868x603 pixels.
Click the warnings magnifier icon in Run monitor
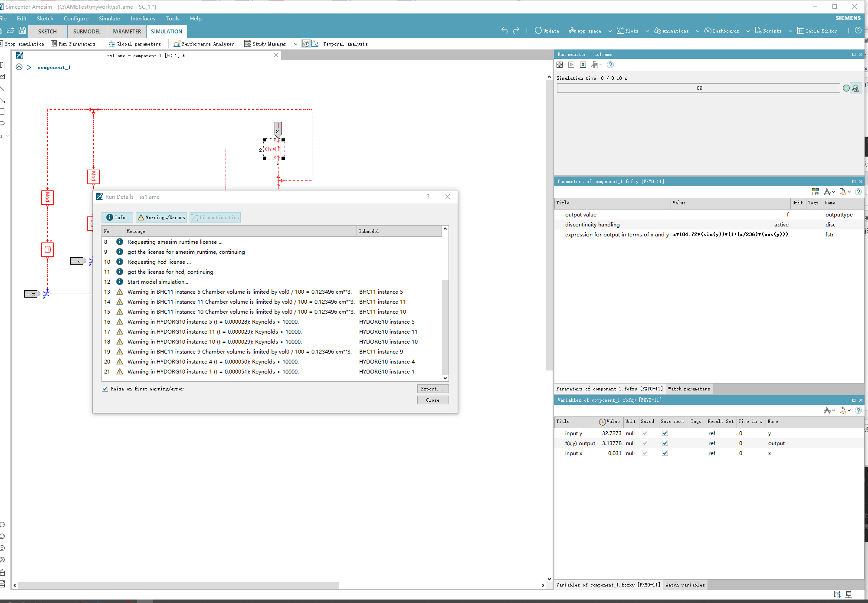tap(855, 88)
